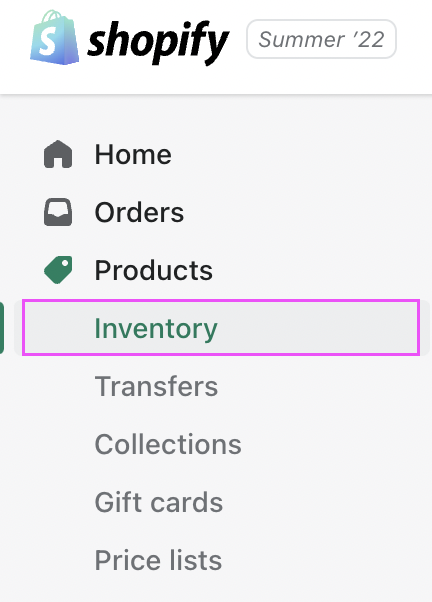Open the Orders text link
Image resolution: width=432 pixels, height=602 pixels.
tap(139, 212)
